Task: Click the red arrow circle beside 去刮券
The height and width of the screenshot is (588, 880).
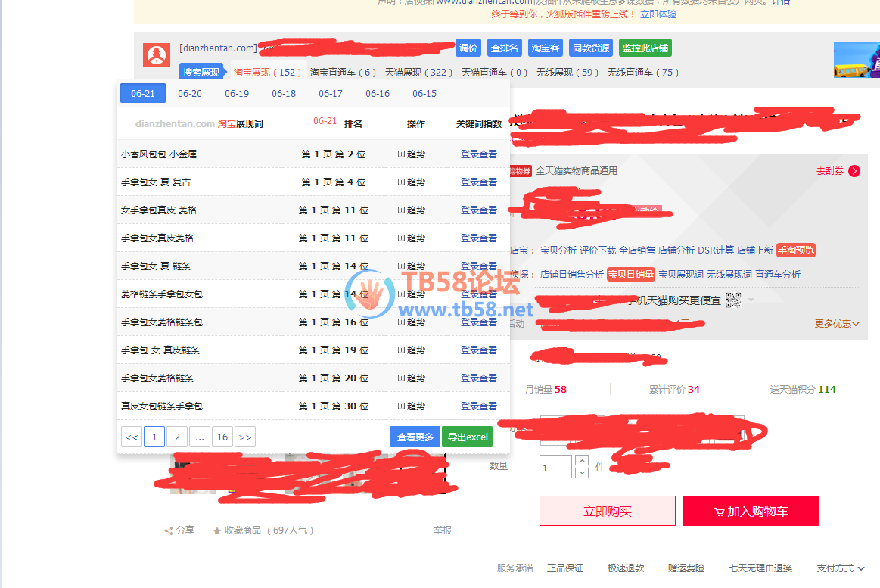Action: pyautogui.click(x=854, y=171)
